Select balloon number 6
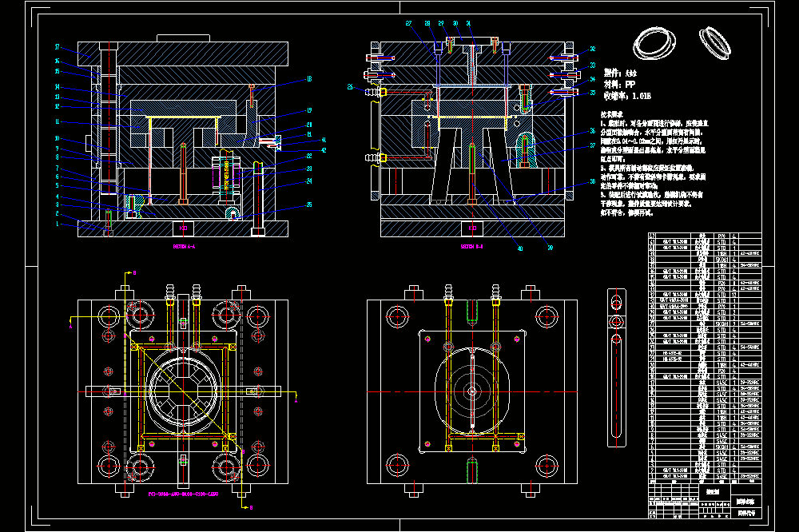Screen dimensions: 799x532 click(58, 177)
